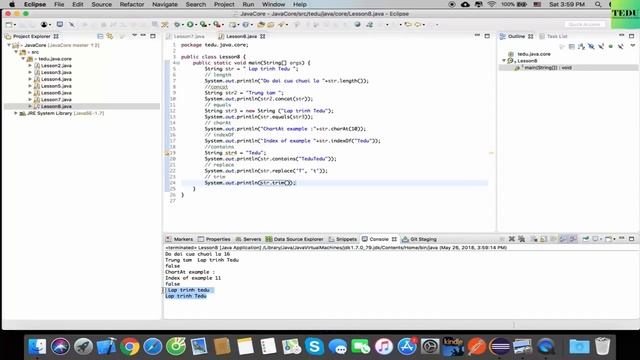
Task: Open the Refactor menu
Action: (132, 4)
